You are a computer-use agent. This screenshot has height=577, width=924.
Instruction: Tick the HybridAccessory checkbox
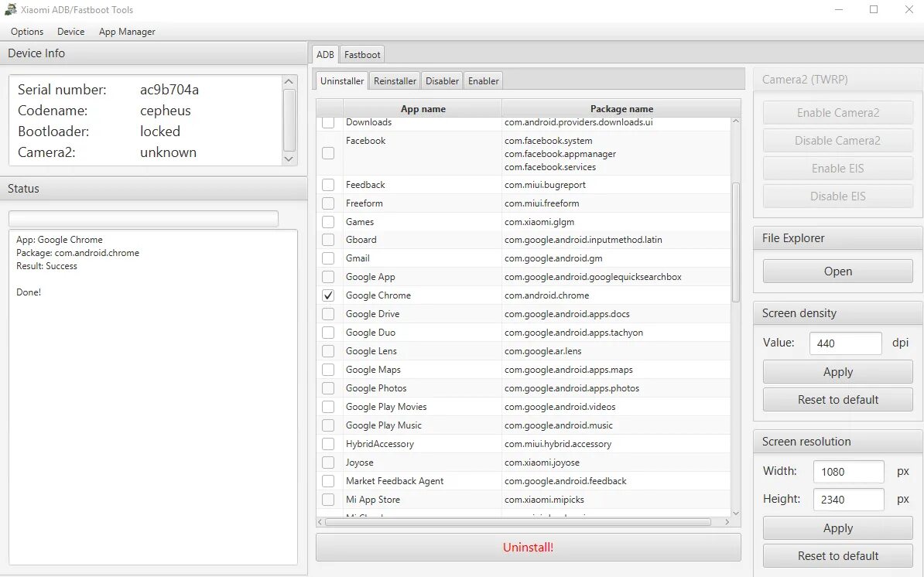328,444
